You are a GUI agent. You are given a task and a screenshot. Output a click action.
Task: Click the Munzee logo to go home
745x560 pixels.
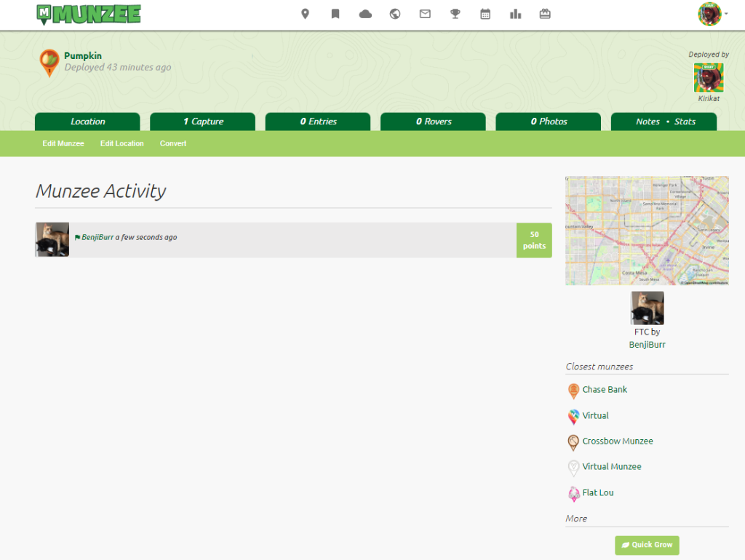(x=88, y=14)
